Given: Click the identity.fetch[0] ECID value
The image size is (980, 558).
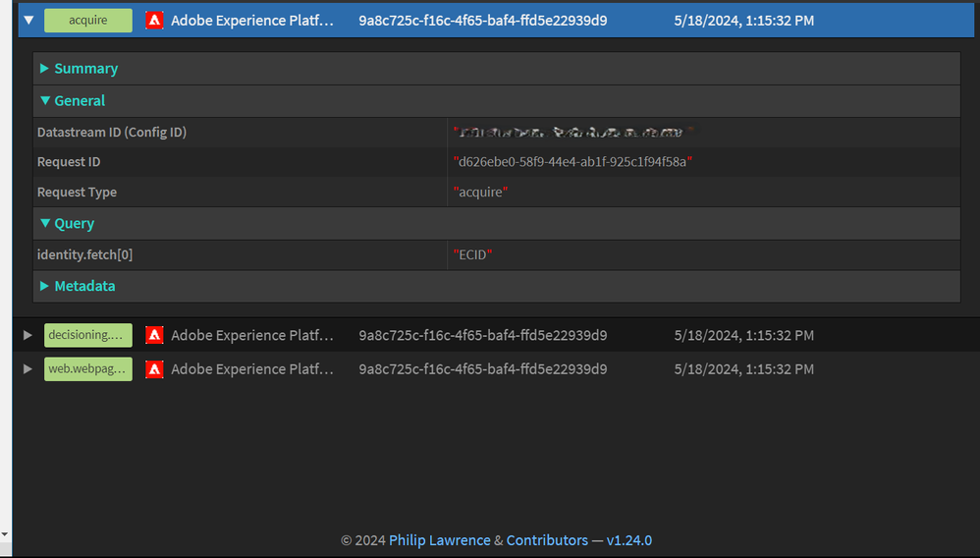Looking at the screenshot, I should [472, 254].
